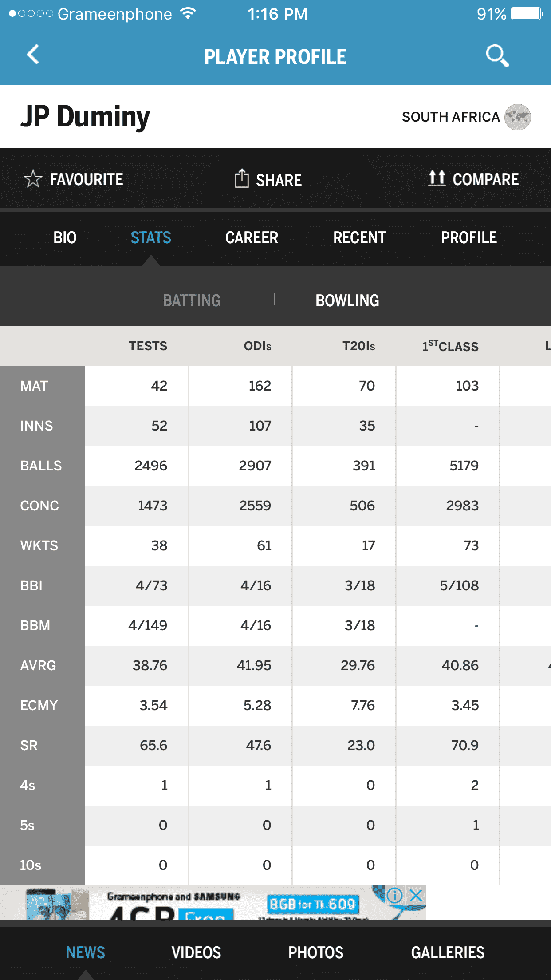Screen dimensions: 551x980
Task: Tap the 8GB for Tk.609 ad offer
Action: (x=313, y=904)
